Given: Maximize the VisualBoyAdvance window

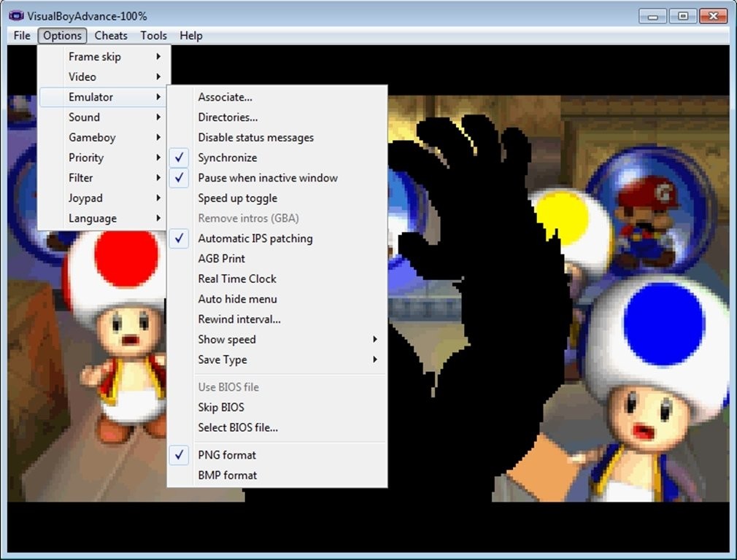Looking at the screenshot, I should click(683, 16).
